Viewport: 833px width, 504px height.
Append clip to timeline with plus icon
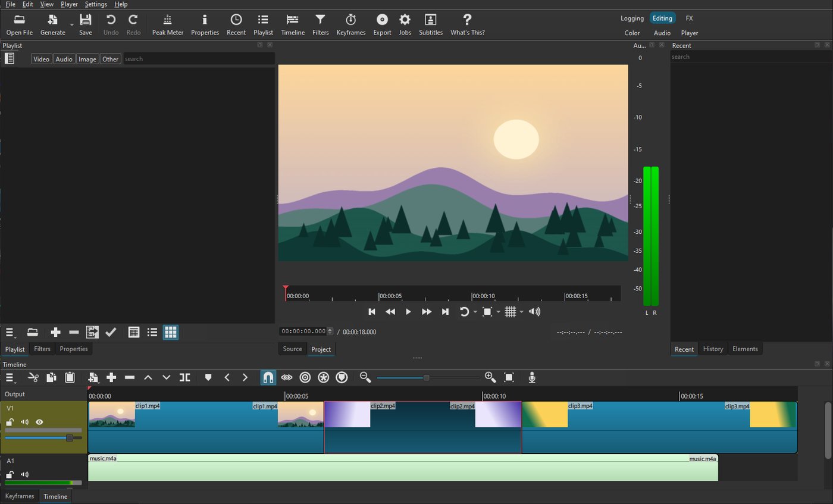pos(111,377)
